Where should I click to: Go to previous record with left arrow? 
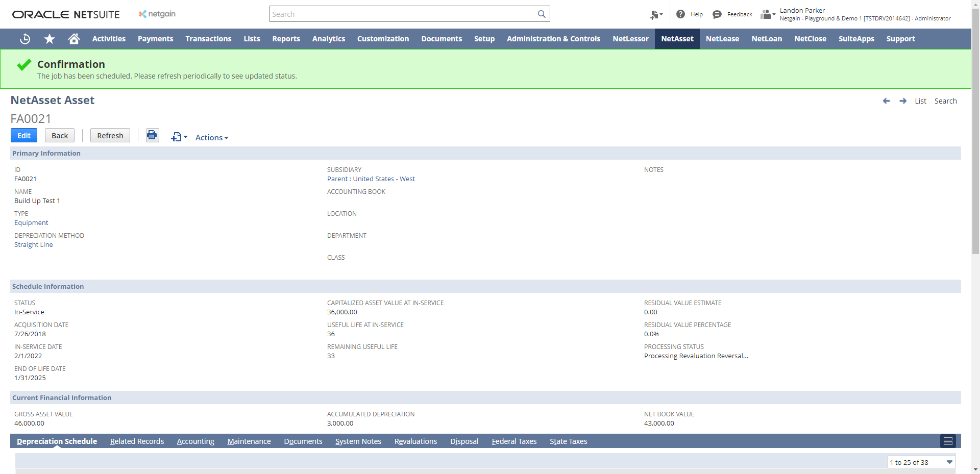886,101
